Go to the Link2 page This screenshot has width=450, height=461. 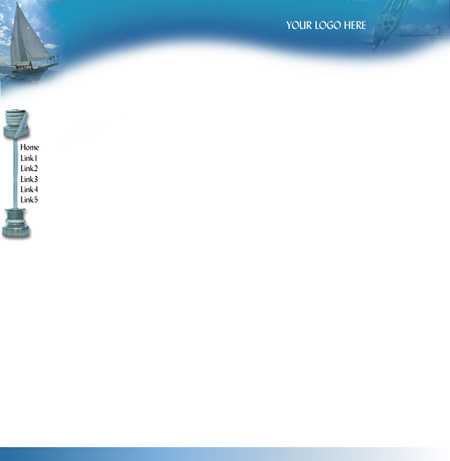point(29,168)
